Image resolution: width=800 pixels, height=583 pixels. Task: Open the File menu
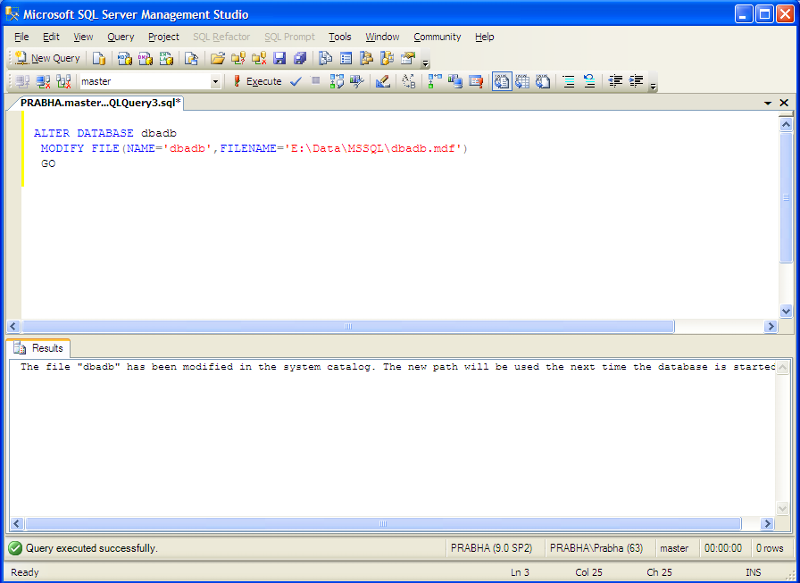[21, 37]
